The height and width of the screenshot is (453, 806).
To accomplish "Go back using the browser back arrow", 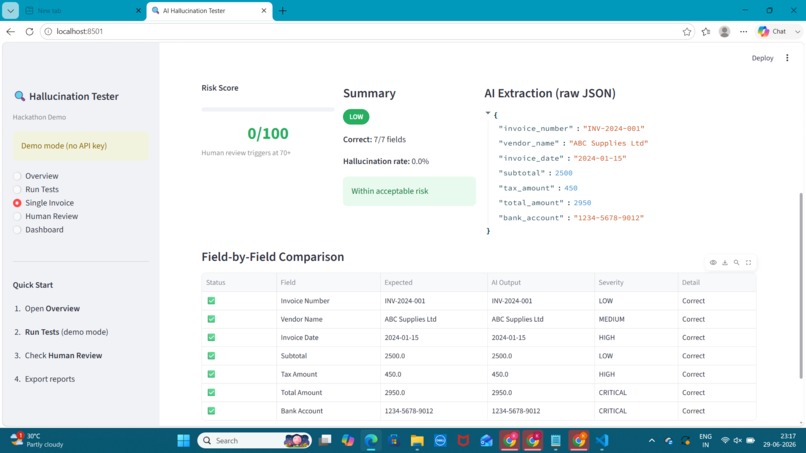I will (x=10, y=31).
